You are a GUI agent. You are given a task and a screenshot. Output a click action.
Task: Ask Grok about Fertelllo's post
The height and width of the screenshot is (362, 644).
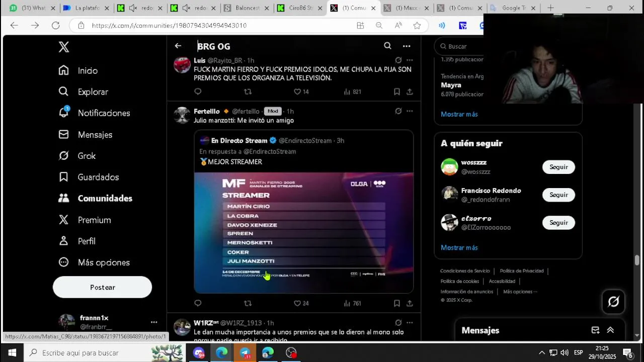pos(398,111)
